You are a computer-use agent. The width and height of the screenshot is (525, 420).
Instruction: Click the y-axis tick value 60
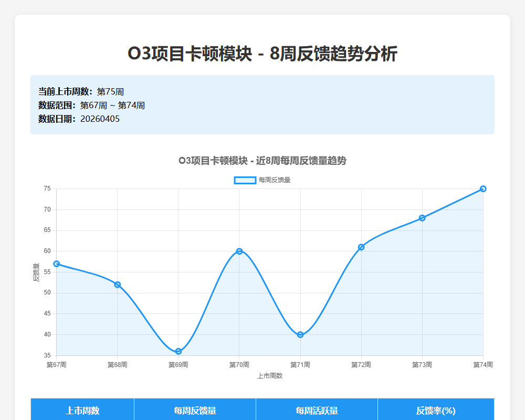click(47, 251)
